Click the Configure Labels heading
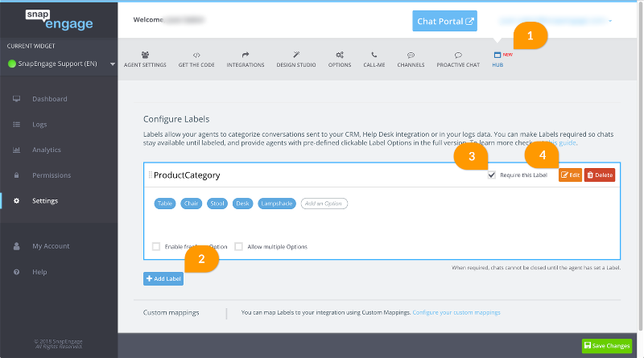This screenshot has width=644, height=358. pyautogui.click(x=176, y=119)
